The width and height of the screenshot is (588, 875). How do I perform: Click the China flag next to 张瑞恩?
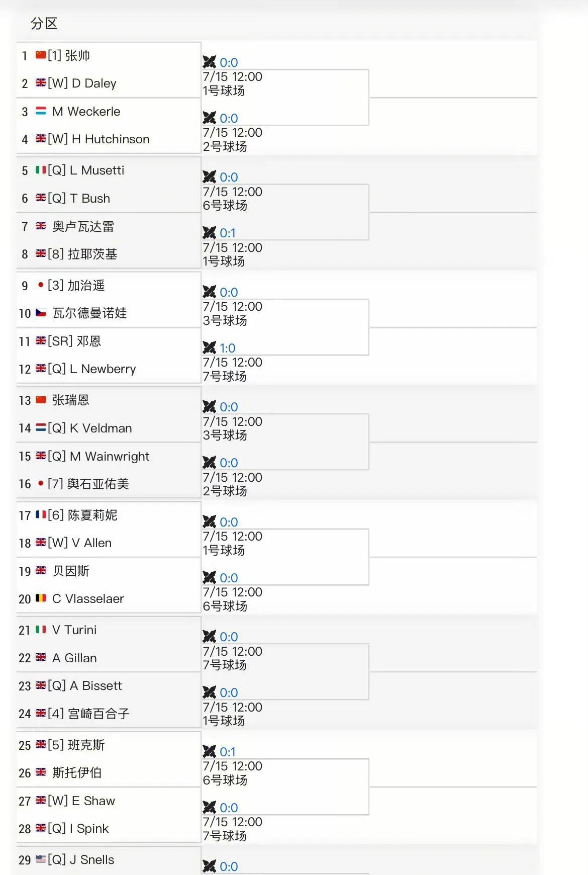41,400
